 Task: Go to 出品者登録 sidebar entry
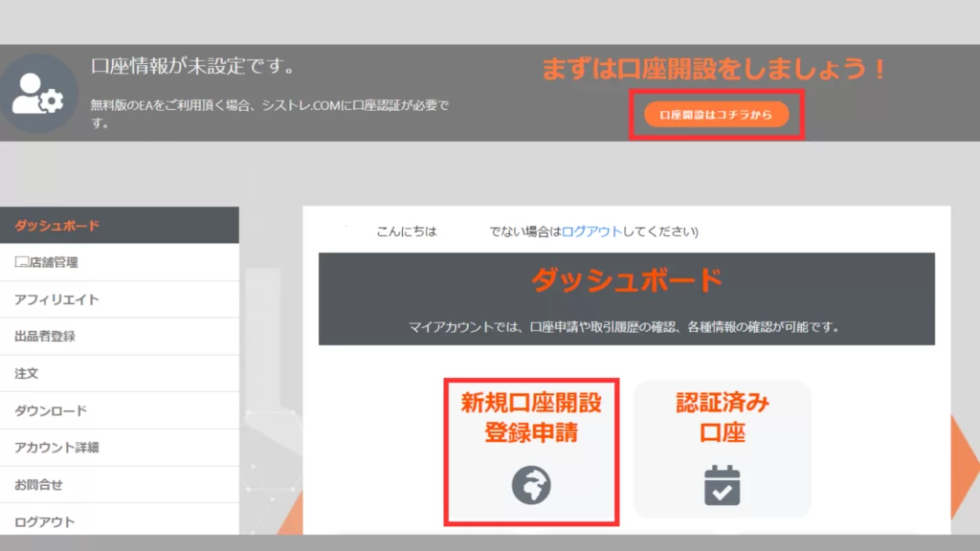[x=120, y=337]
